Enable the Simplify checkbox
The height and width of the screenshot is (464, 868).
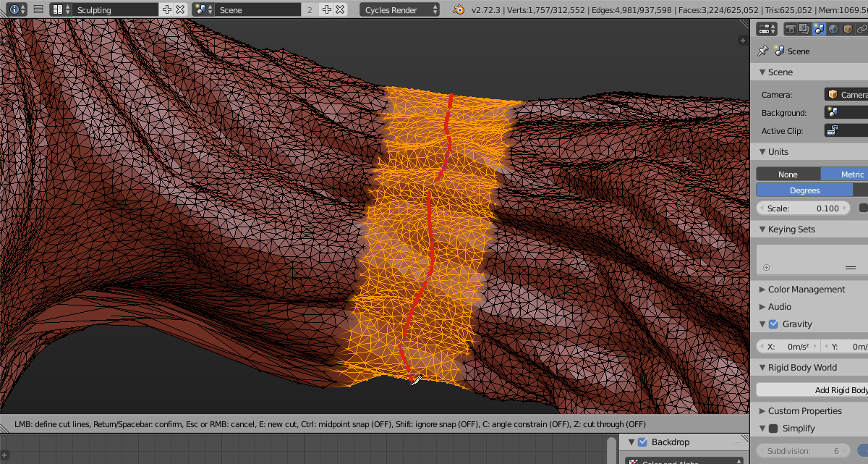[773, 429]
